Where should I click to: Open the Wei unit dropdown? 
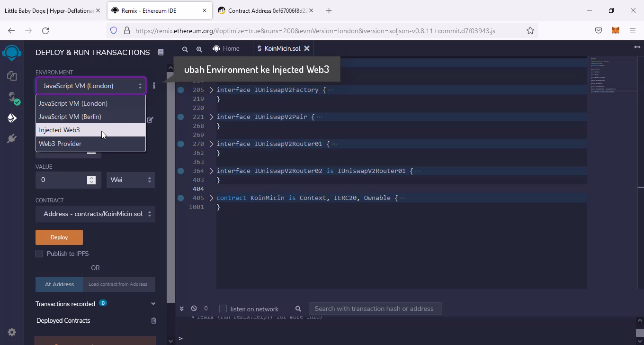pyautogui.click(x=131, y=180)
